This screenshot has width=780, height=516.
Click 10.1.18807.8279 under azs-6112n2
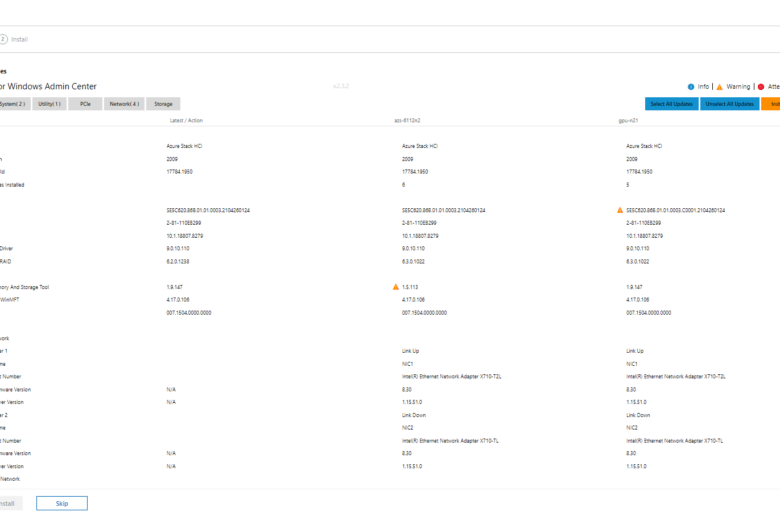pyautogui.click(x=420, y=236)
